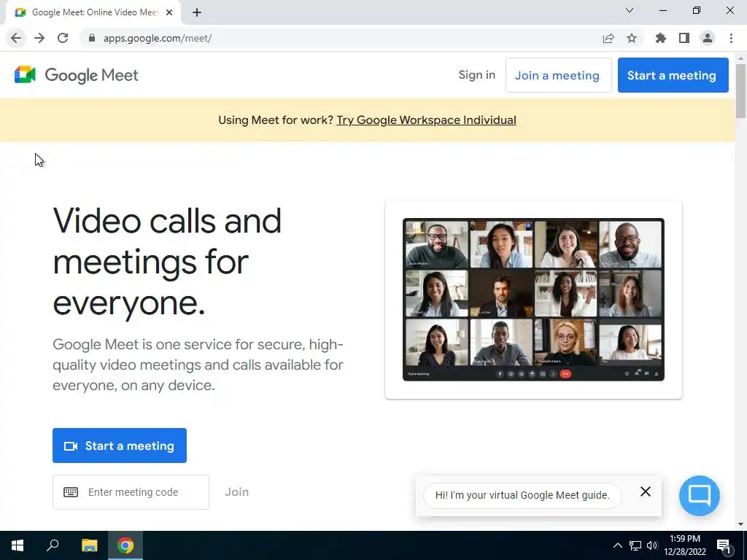This screenshot has height=560, width=747.
Task: Open Windows Start menu
Action: 18,545
